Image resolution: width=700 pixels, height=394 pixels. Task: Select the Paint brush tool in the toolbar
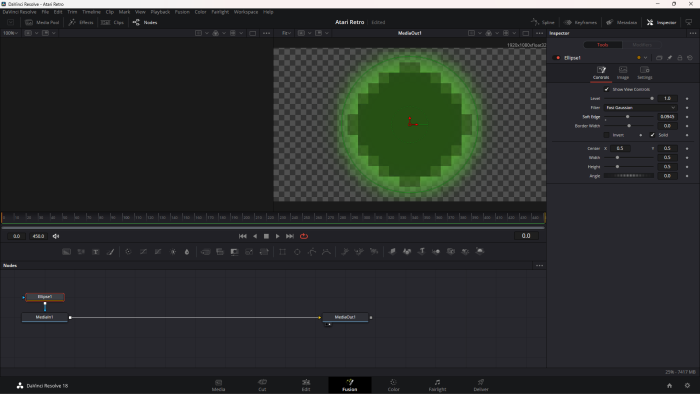pyautogui.click(x=110, y=252)
